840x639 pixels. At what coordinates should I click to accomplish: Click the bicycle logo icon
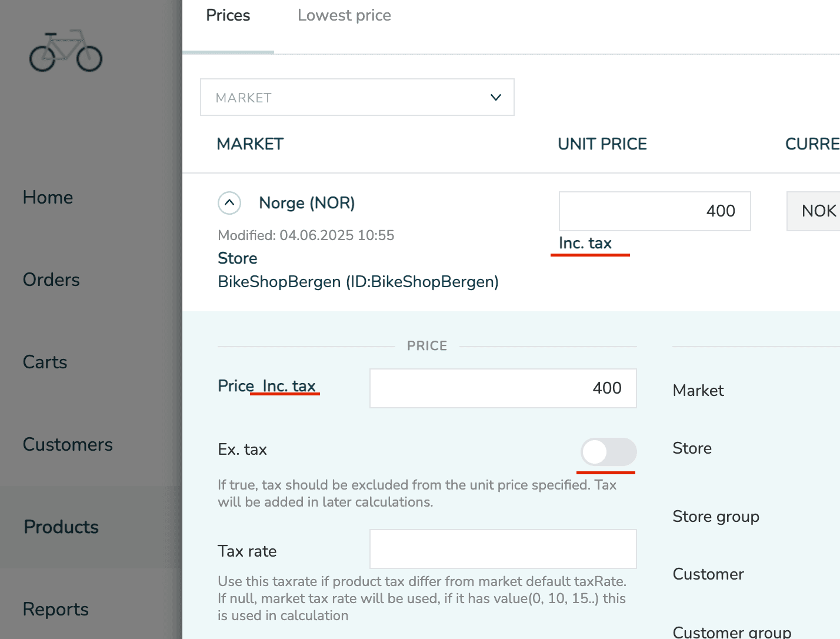66,51
